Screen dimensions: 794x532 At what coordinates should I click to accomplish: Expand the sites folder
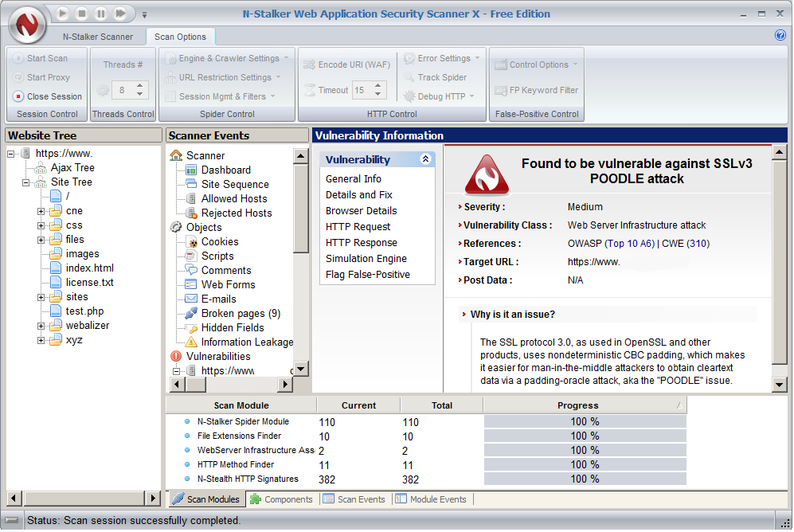click(41, 298)
